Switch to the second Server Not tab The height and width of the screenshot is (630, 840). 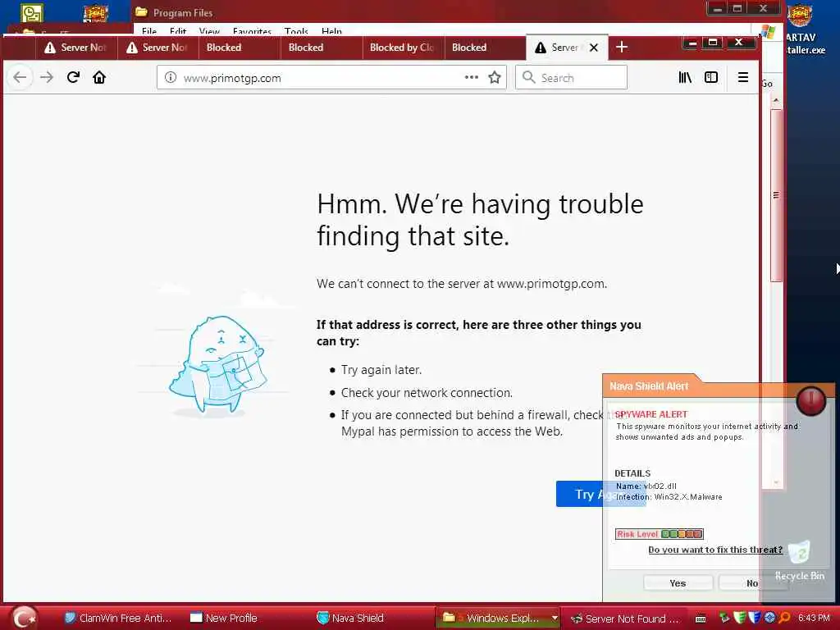pyautogui.click(x=157, y=47)
